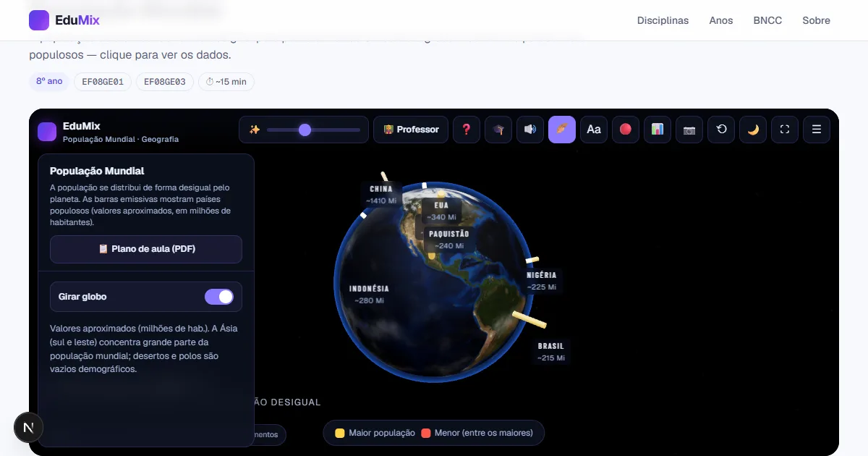Open the hamburger menu in the toolbar
Viewport: 868px width, 456px height.
click(x=817, y=130)
